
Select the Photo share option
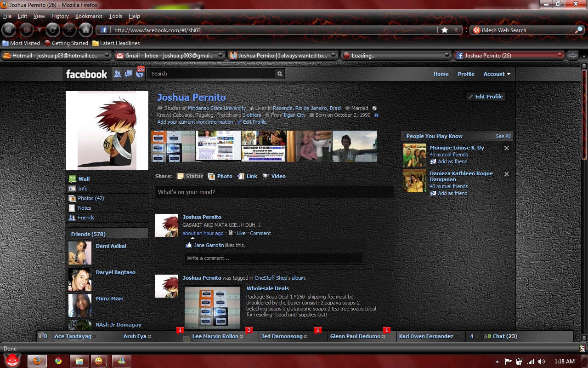pos(220,176)
